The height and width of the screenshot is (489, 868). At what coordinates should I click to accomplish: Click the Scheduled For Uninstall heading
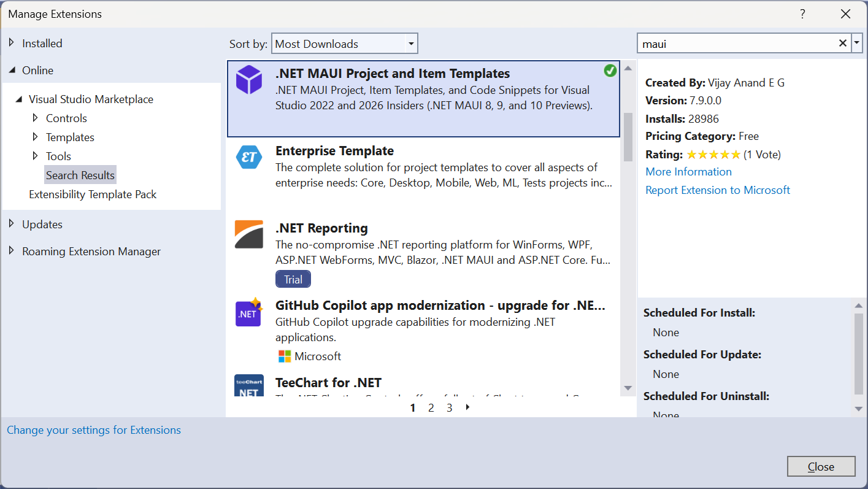[x=706, y=396]
